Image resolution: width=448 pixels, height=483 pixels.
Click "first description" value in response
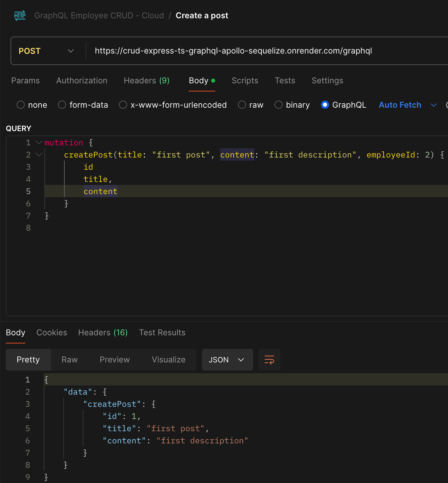click(x=202, y=441)
